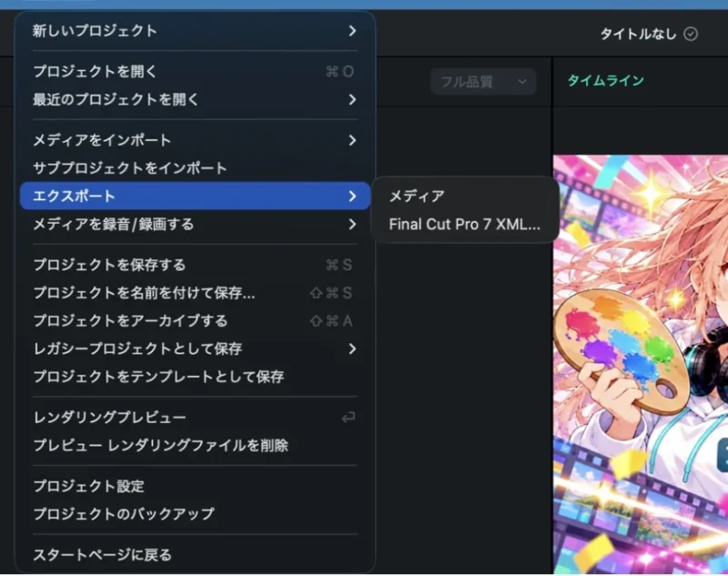
Task: Click the saved-status checkmark icon beside タイトルなし
Action: tap(691, 34)
